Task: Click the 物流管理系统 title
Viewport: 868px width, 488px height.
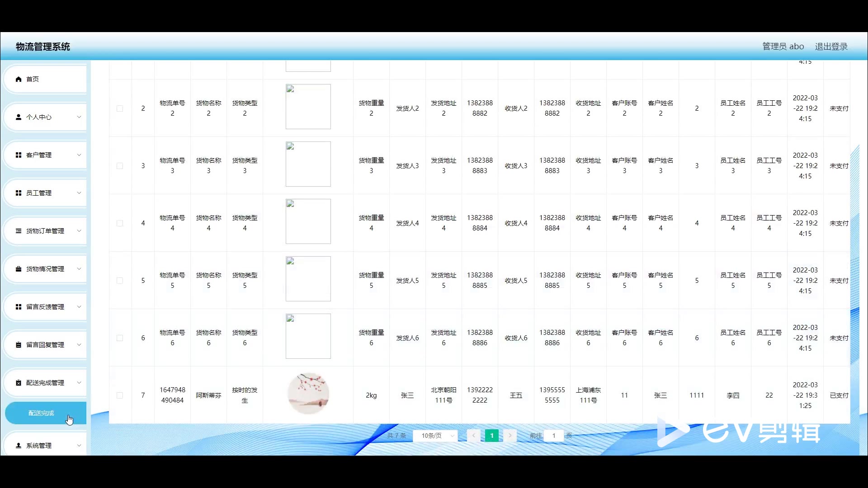Action: click(43, 47)
